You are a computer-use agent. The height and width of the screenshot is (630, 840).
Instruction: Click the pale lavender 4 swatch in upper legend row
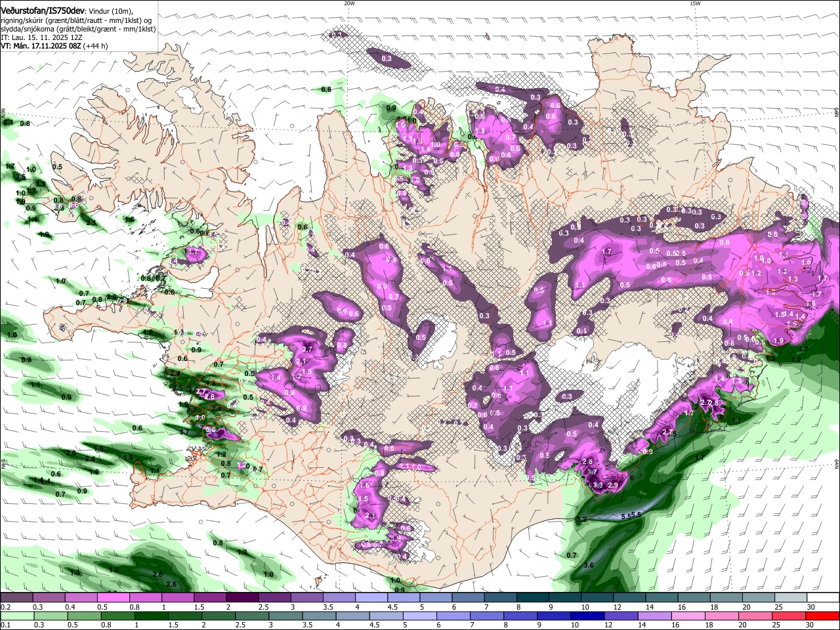coord(371,598)
